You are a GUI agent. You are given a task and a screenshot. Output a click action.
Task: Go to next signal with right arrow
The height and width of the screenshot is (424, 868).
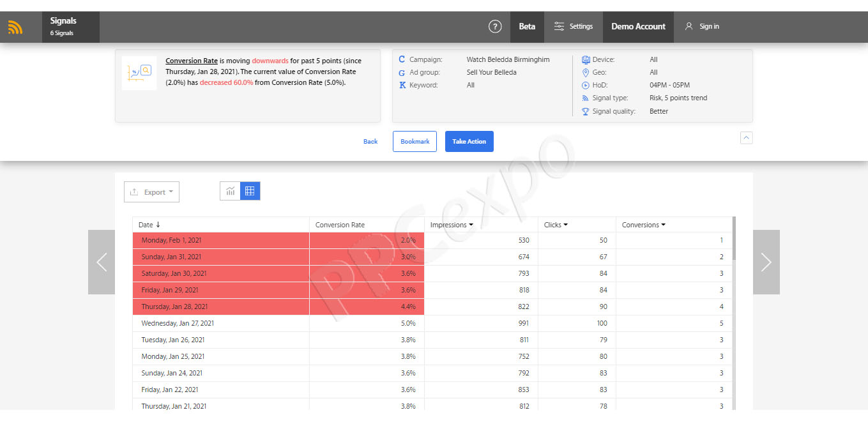click(x=766, y=262)
